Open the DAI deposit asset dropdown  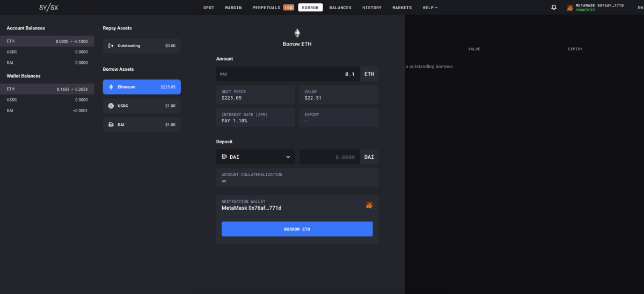[255, 157]
